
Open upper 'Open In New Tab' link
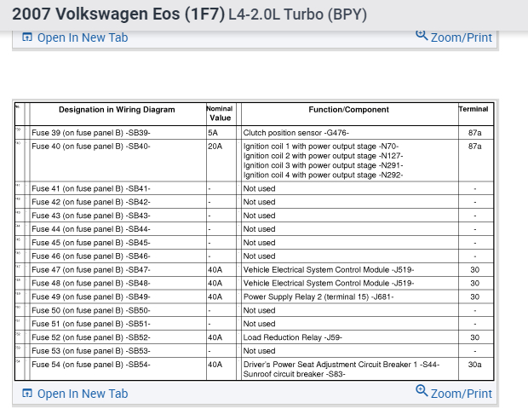pos(83,37)
